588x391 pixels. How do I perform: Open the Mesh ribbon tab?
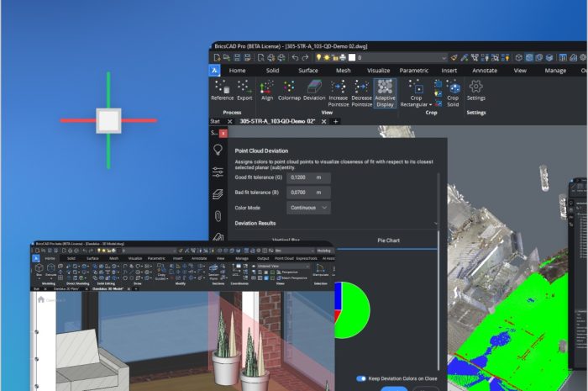tap(343, 71)
